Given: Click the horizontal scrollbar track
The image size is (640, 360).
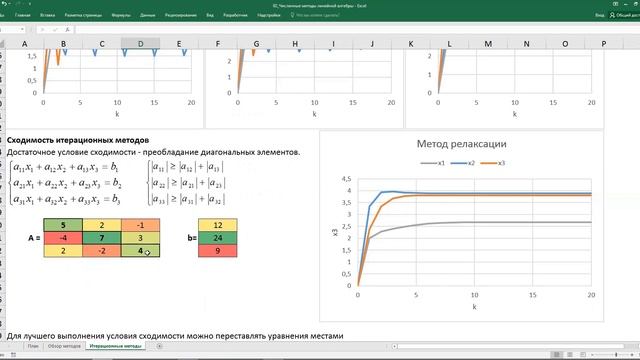Looking at the screenshot, I should (x=510, y=346).
